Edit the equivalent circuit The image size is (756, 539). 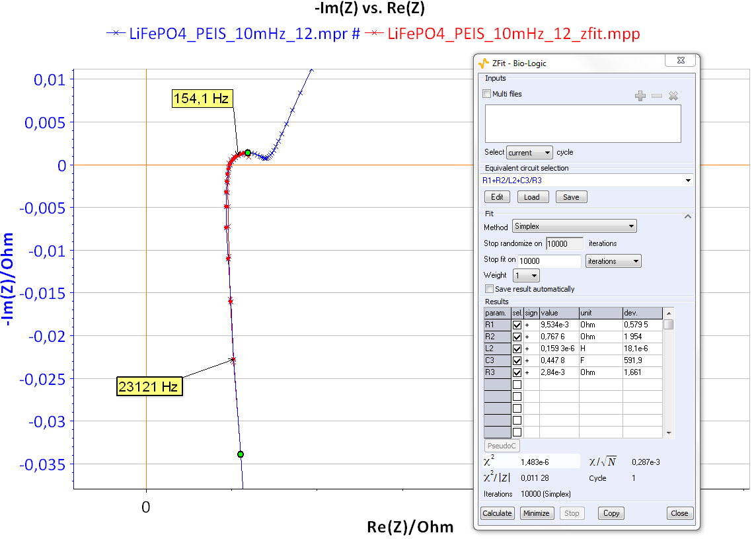pyautogui.click(x=497, y=196)
